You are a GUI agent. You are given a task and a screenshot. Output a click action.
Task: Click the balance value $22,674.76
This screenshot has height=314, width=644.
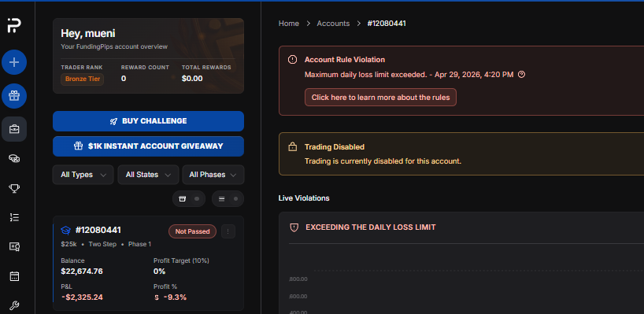coord(82,272)
